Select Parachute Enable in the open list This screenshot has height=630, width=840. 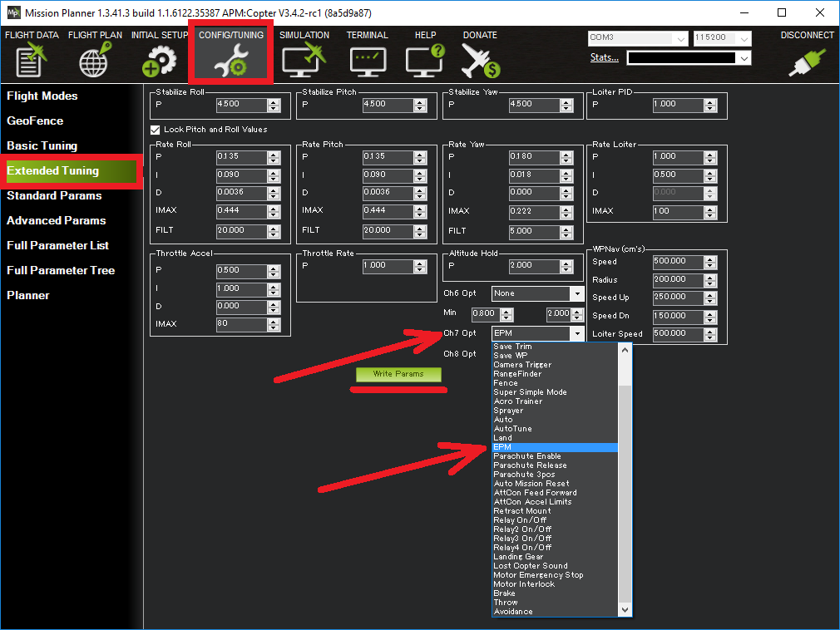(x=527, y=455)
